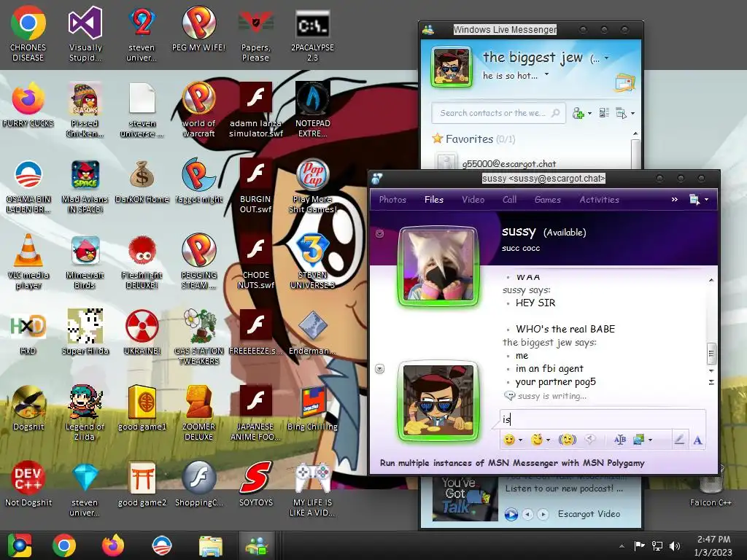Change the font with the AB icon

coord(620,440)
